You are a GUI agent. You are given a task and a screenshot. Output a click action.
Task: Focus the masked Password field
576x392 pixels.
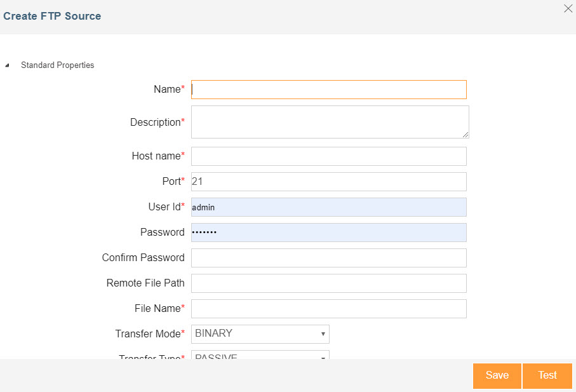click(328, 233)
